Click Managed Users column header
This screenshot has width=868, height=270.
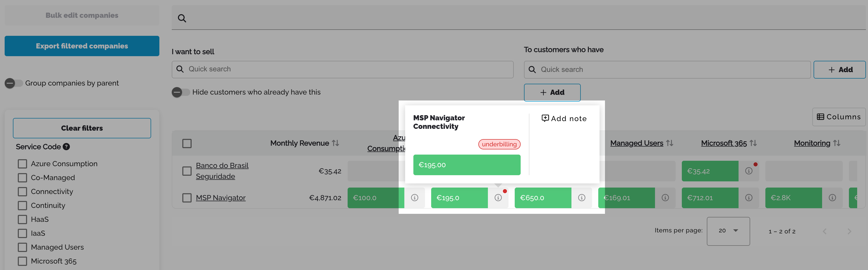point(636,143)
